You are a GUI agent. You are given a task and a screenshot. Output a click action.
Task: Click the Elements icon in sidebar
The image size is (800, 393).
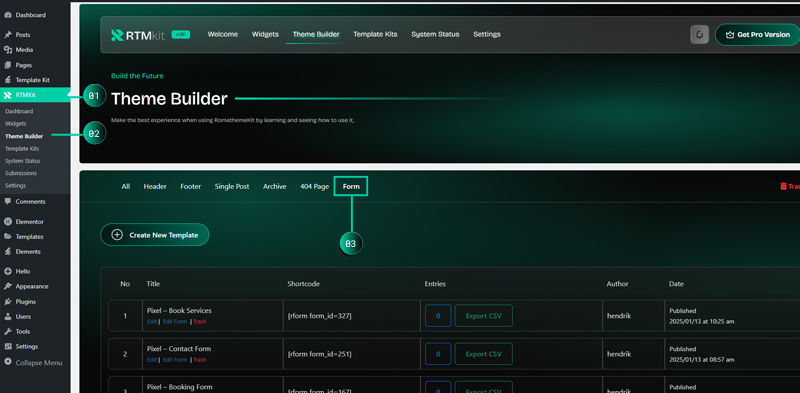[x=8, y=252]
